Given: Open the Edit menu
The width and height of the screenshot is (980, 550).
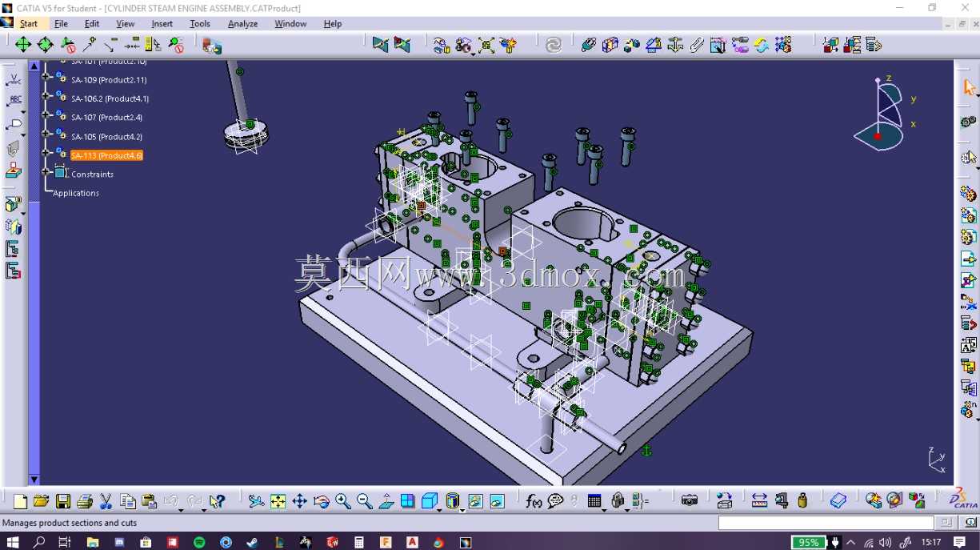Looking at the screenshot, I should pyautogui.click(x=92, y=24).
